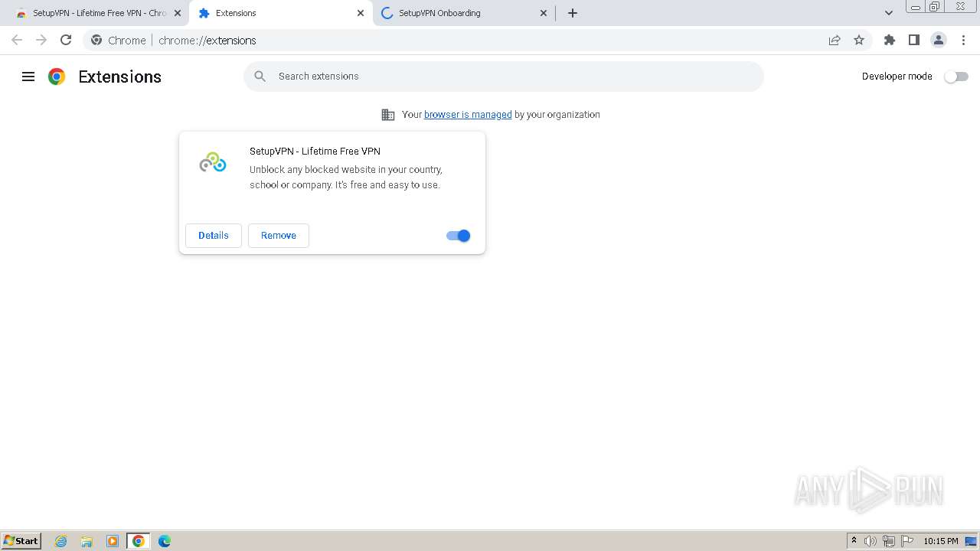This screenshot has height=551, width=980.
Task: Click the Chrome logo beside Extensions title
Action: pos(57,77)
